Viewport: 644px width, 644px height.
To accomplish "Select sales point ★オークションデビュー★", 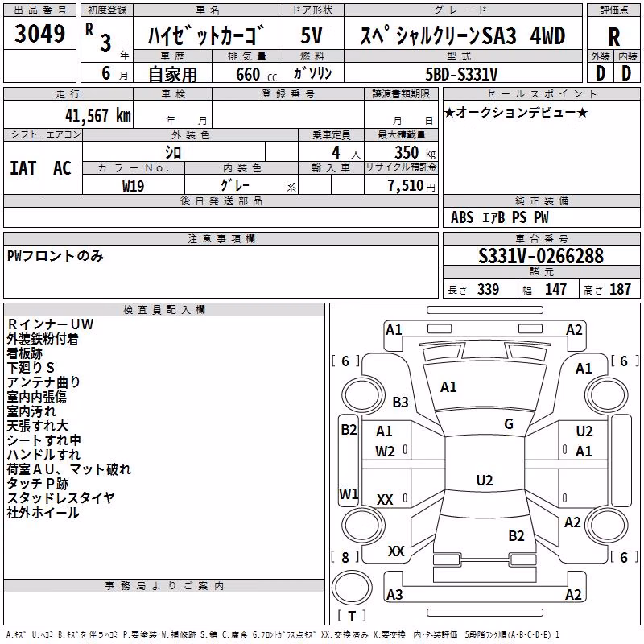I will (x=516, y=112).
